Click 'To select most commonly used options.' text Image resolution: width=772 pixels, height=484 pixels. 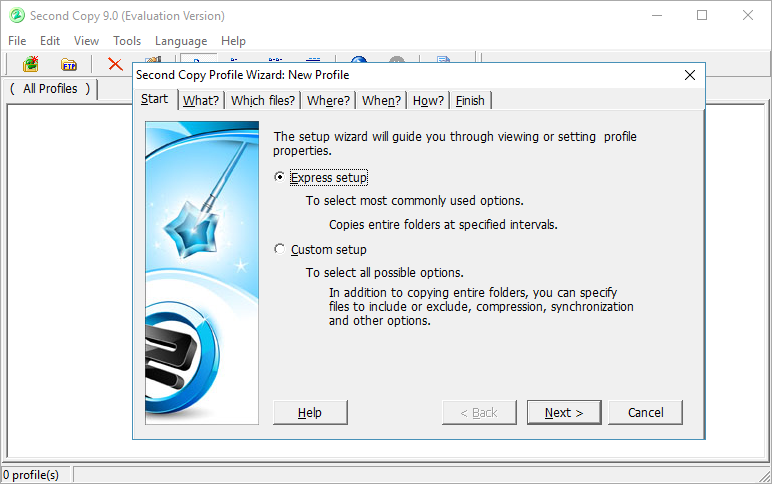(415, 200)
